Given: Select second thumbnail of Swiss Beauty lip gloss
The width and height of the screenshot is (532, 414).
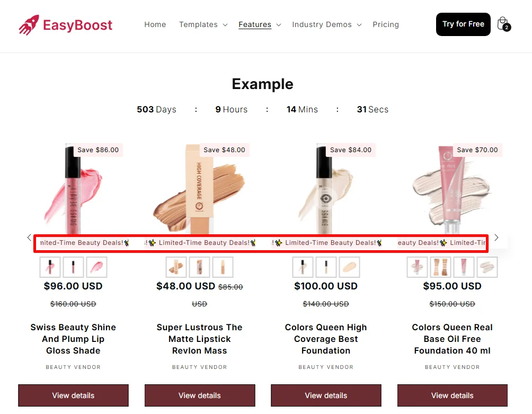Looking at the screenshot, I should (73, 267).
